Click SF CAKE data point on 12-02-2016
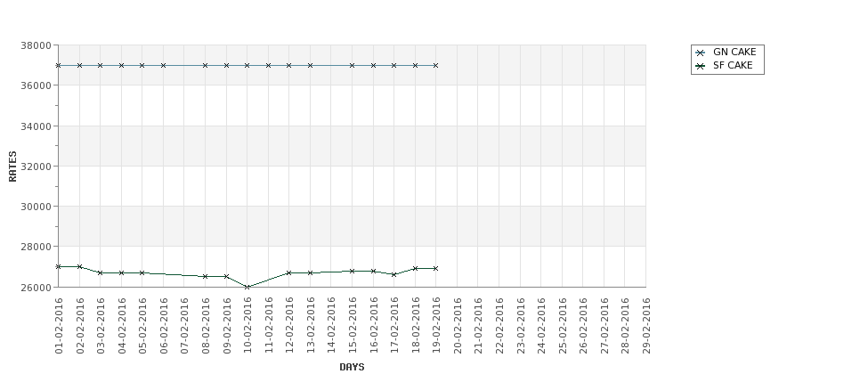 click(x=289, y=273)
